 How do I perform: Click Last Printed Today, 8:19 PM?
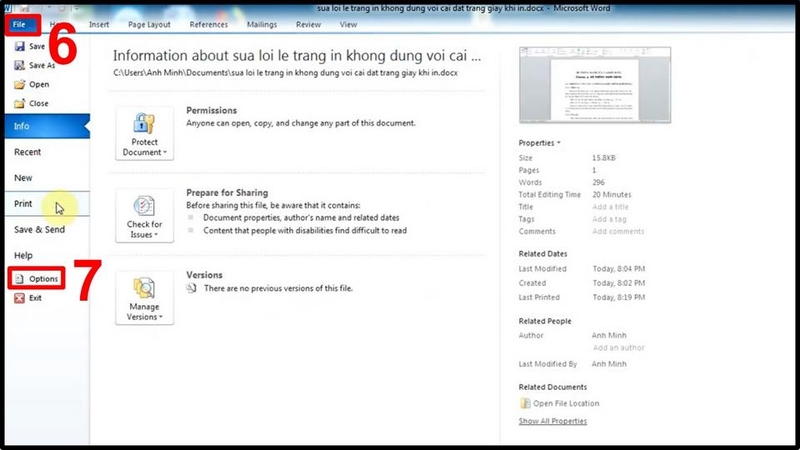coord(618,297)
